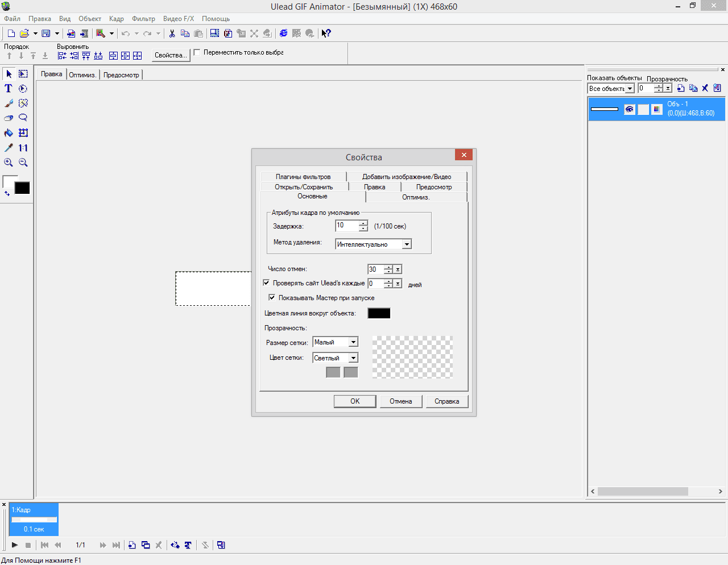Open the 'Метод удаления' dropdown
This screenshot has height=565, width=728.
(x=407, y=244)
